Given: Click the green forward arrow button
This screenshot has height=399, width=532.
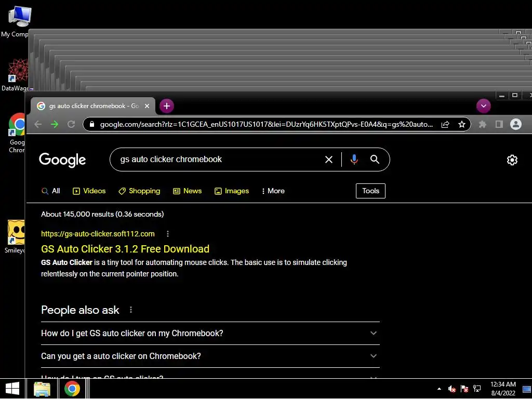Looking at the screenshot, I should pos(55,125).
